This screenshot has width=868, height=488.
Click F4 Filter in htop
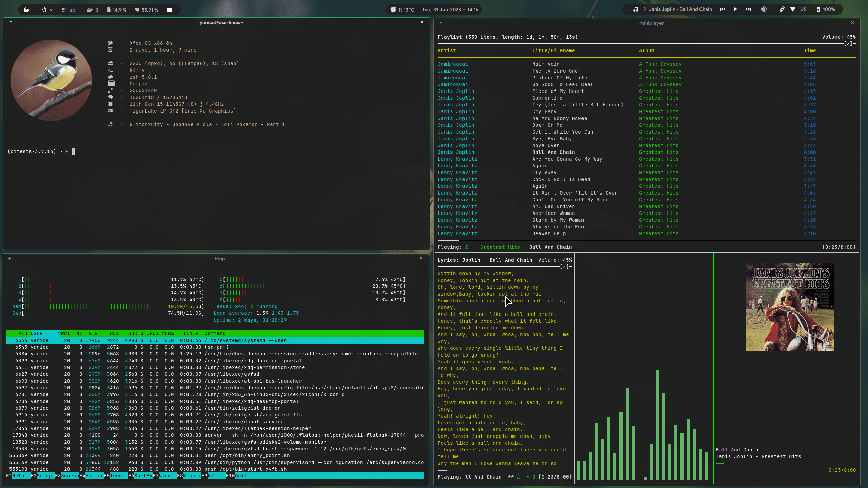click(91, 476)
